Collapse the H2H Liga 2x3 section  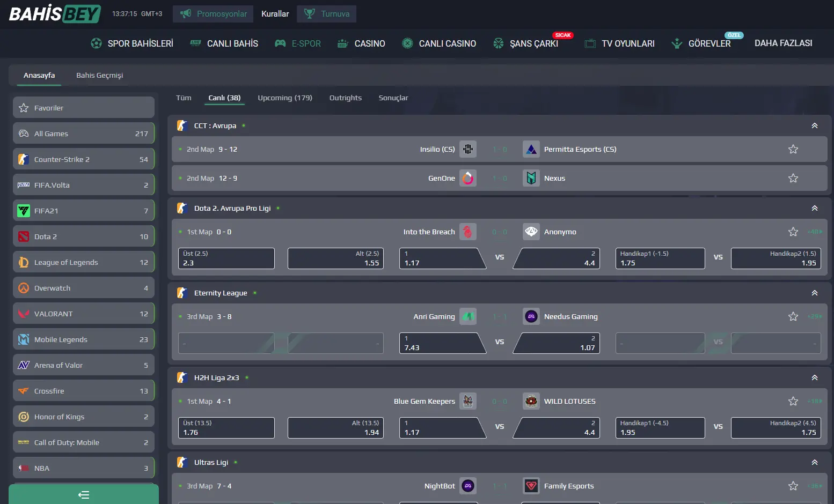pyautogui.click(x=815, y=377)
